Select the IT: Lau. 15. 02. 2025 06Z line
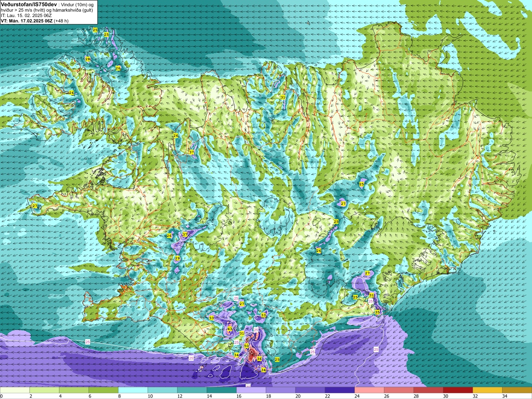Screen dimensions: 532x399 click(x=26, y=15)
